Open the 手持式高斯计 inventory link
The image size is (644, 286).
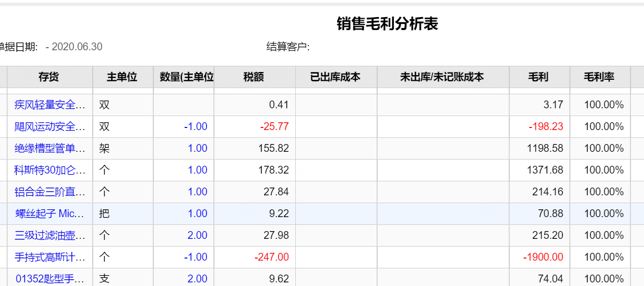(50, 257)
